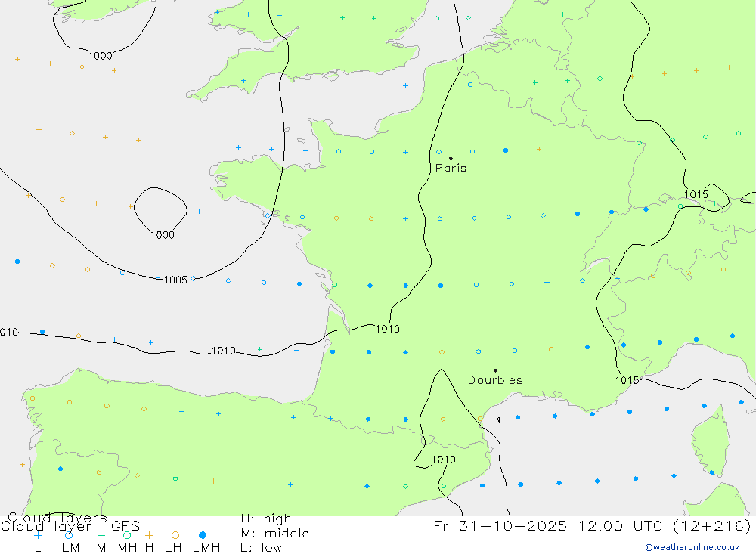Select the 'Dourbies' city label

tap(495, 380)
